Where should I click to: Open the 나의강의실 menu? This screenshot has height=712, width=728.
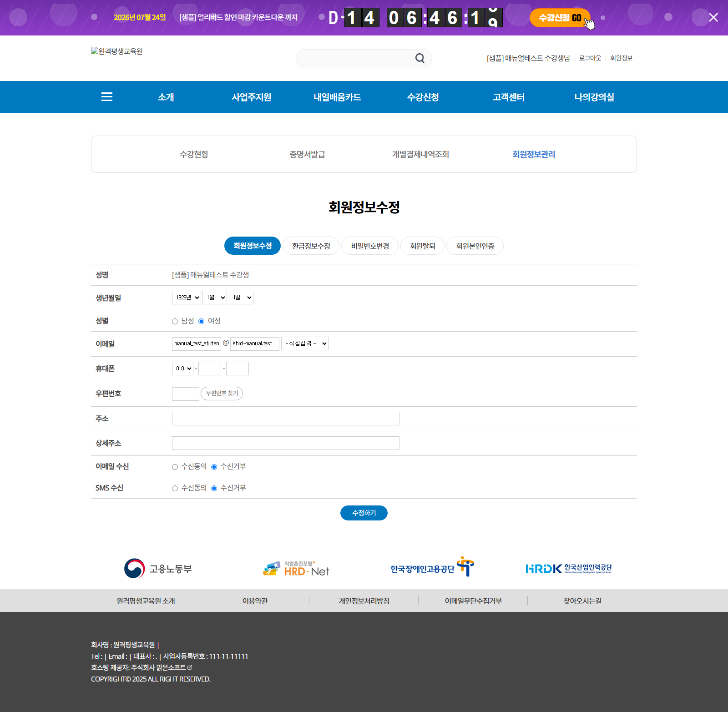594,97
